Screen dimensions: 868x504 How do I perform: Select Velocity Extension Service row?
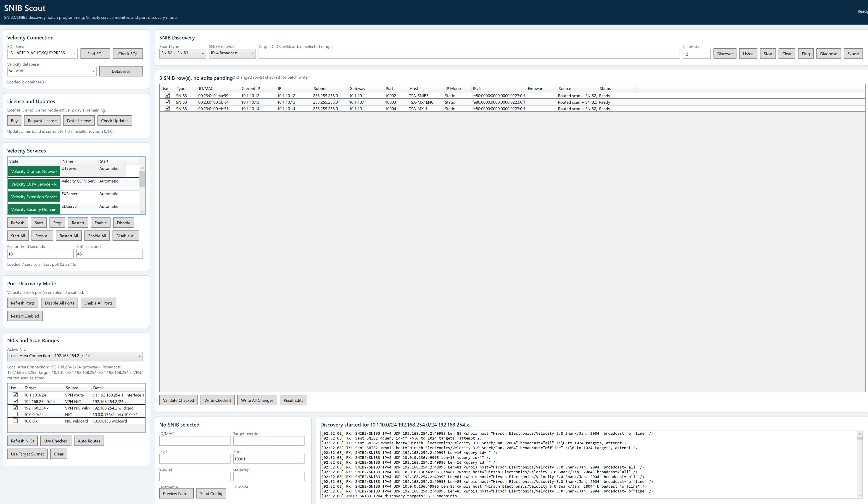click(73, 197)
